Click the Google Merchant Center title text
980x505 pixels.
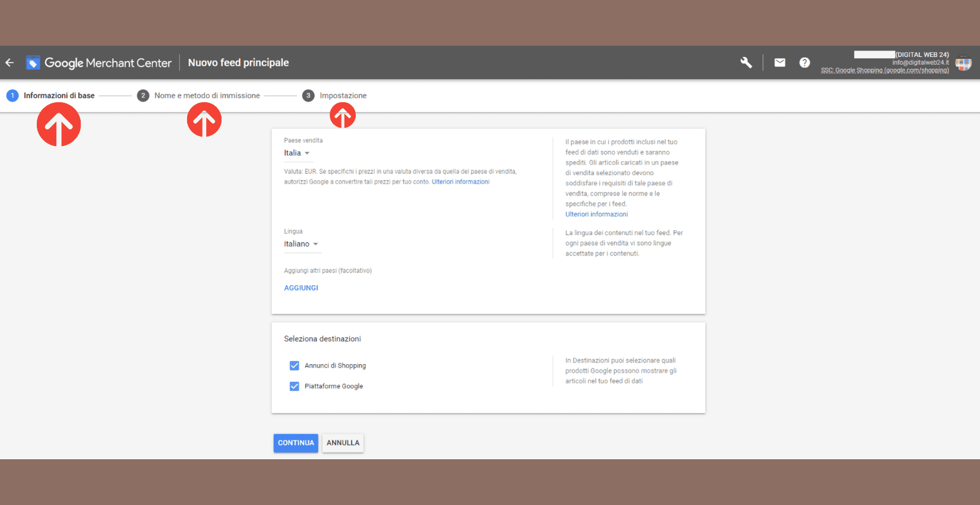108,63
